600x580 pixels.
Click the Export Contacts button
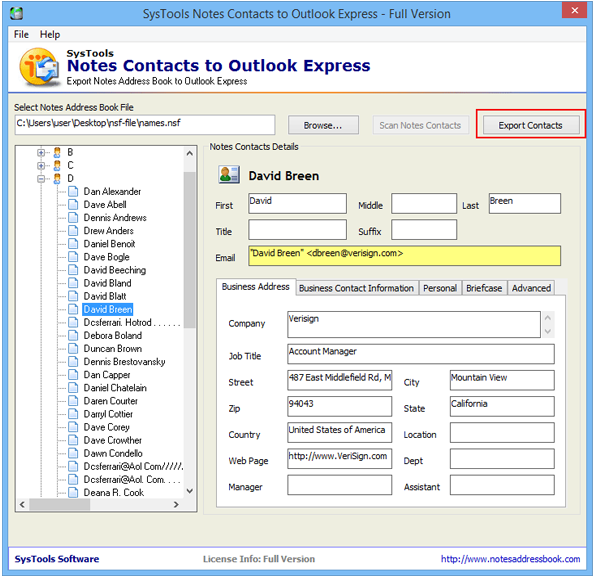pos(530,125)
